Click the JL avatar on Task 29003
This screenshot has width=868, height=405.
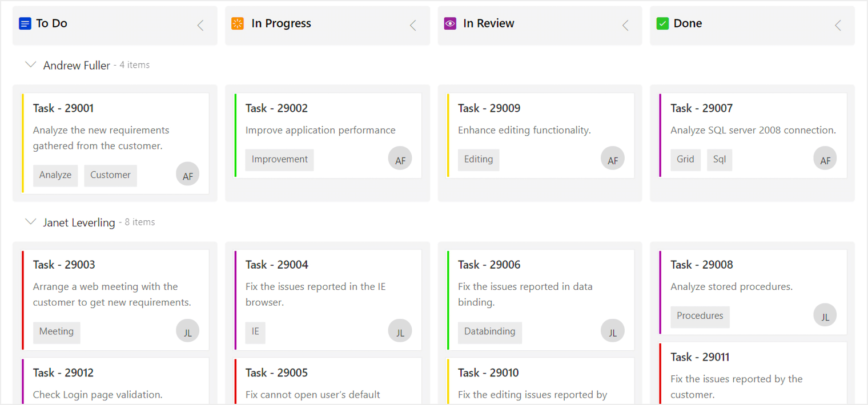point(188,331)
